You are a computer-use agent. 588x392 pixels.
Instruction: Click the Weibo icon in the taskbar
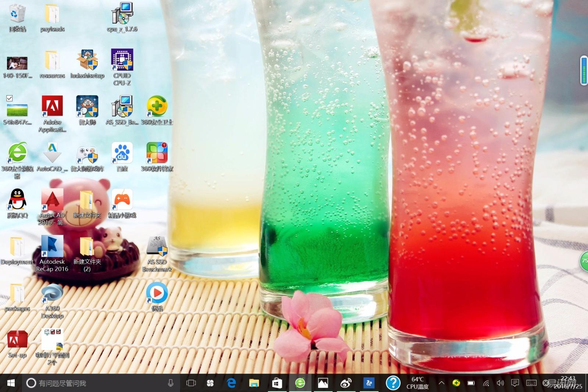click(346, 383)
